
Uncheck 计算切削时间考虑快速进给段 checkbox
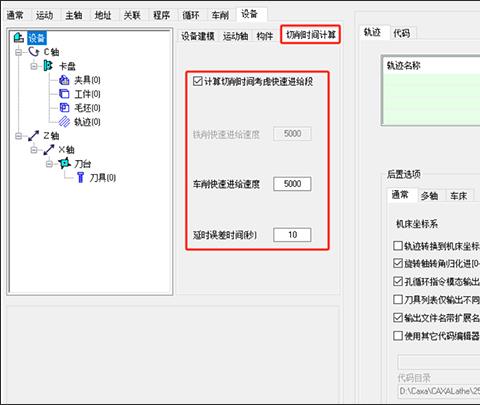(198, 81)
